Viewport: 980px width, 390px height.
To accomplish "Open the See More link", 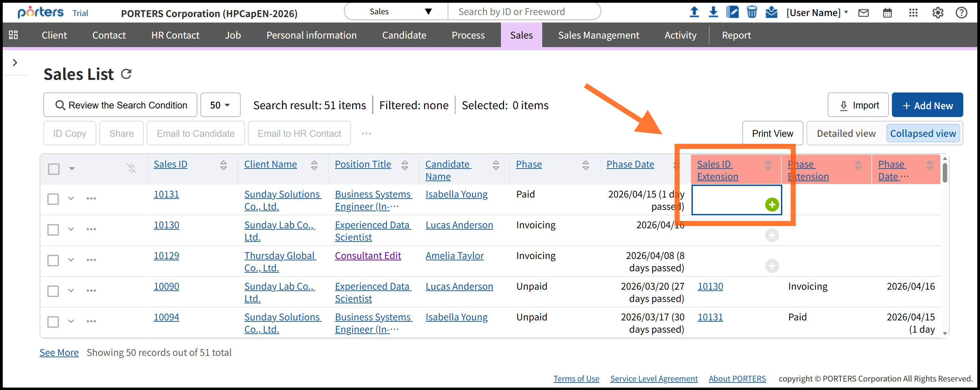I will pyautogui.click(x=59, y=352).
